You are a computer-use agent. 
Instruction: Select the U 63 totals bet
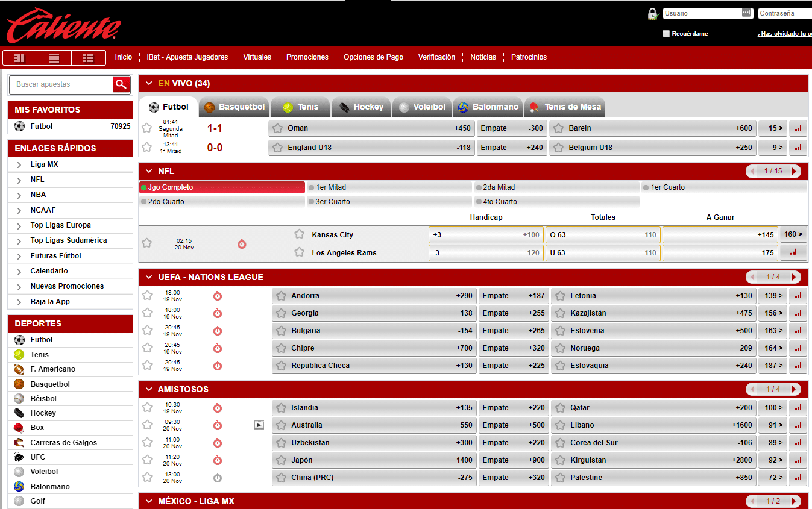coord(603,253)
